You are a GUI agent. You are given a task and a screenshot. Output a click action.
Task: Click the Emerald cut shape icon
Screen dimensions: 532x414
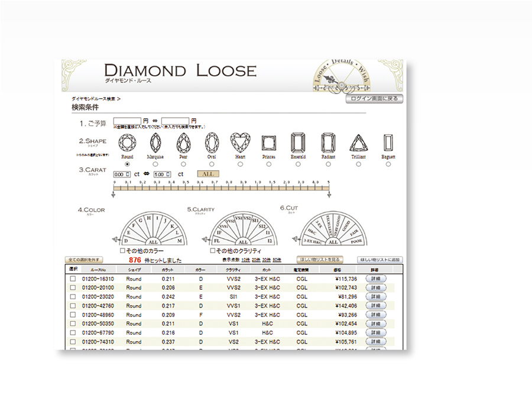click(298, 143)
